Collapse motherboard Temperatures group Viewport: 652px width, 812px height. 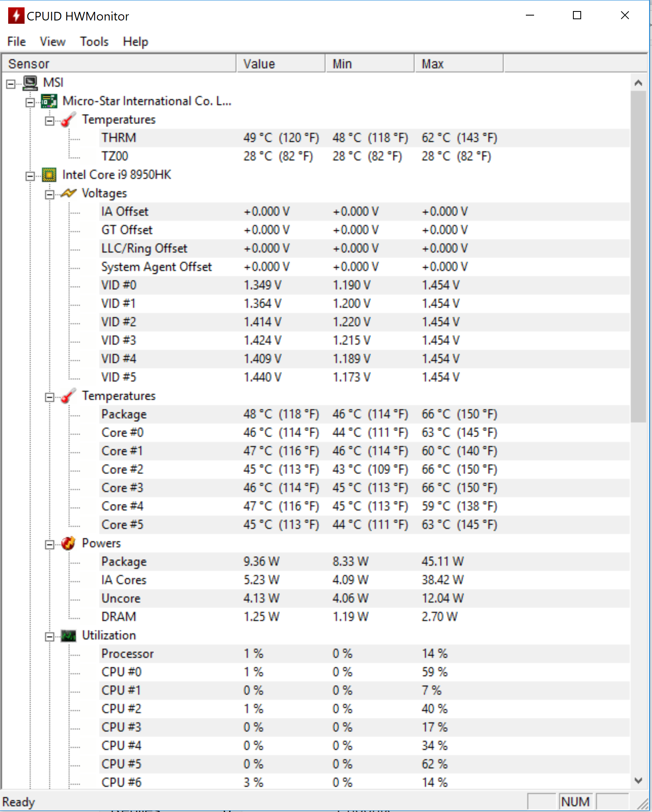click(x=50, y=121)
